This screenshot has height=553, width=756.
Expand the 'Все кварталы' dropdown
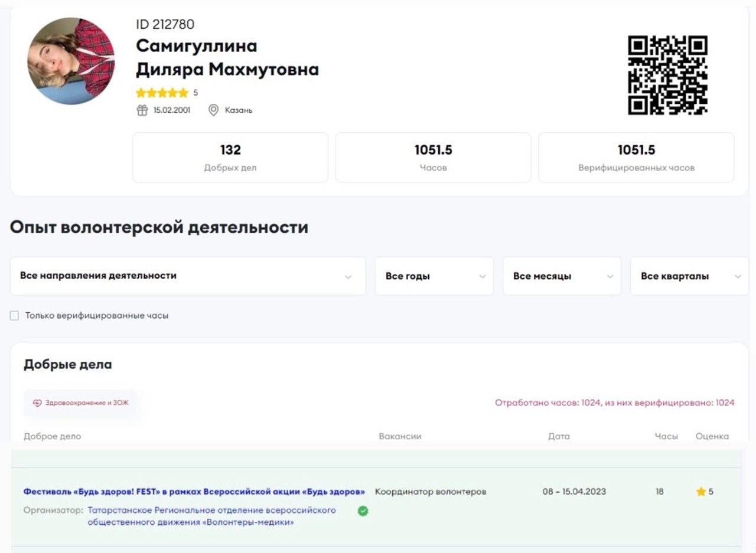pos(689,276)
